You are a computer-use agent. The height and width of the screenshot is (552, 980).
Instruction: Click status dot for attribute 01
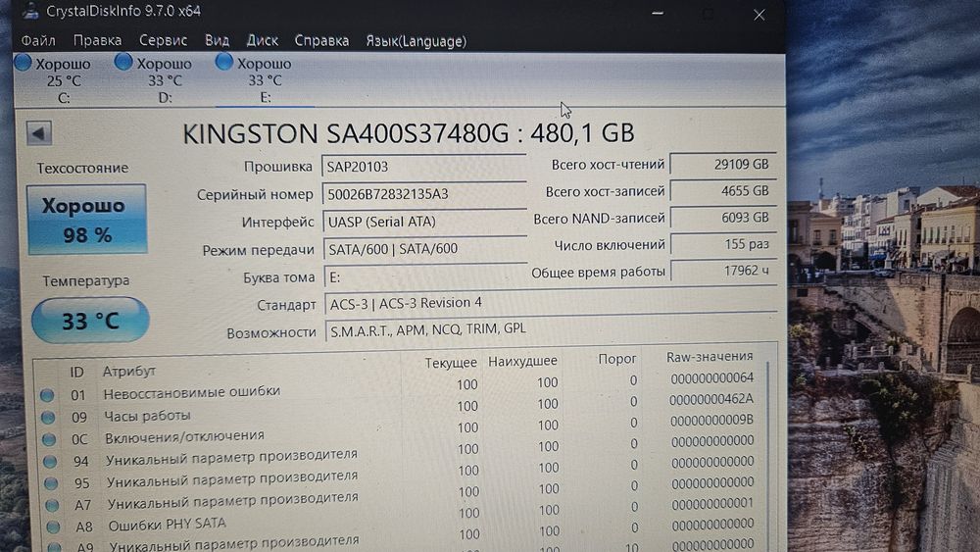click(47, 395)
